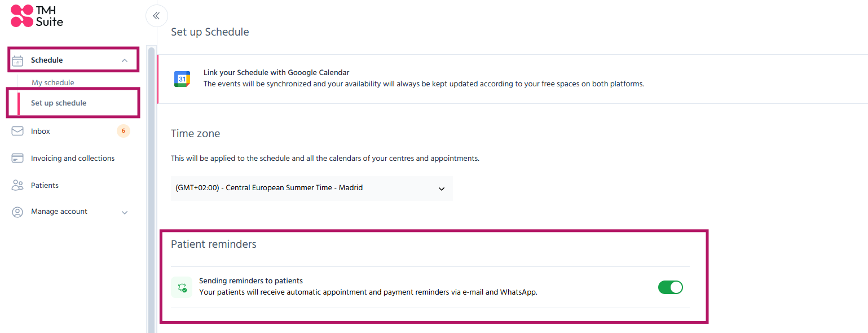Click Link your Schedule with Google Calendar
The height and width of the screenshot is (333, 868).
tap(276, 72)
